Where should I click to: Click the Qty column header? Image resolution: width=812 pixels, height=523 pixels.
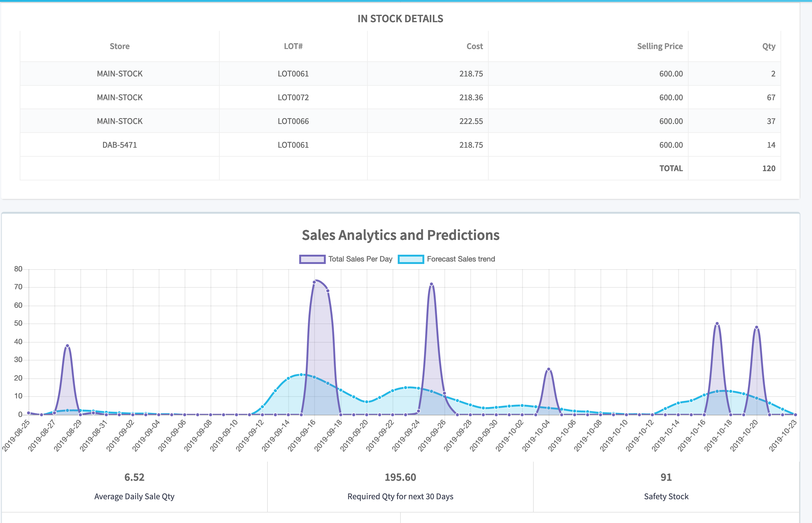pos(768,46)
